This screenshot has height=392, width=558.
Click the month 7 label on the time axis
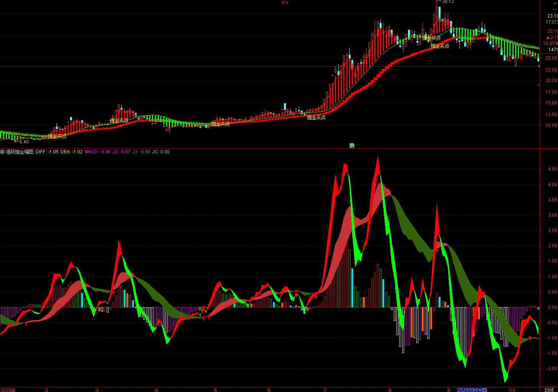pyautogui.click(x=325, y=390)
